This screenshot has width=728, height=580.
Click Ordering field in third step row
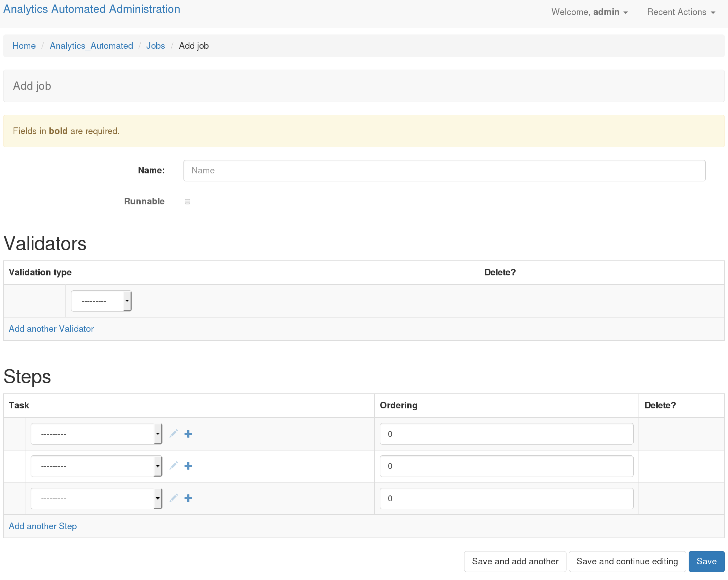pos(506,499)
